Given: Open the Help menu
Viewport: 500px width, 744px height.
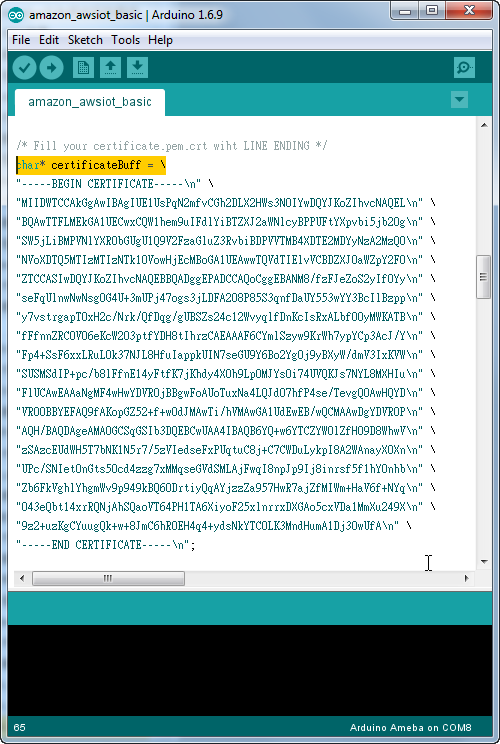Looking at the screenshot, I should pyautogui.click(x=160, y=40).
